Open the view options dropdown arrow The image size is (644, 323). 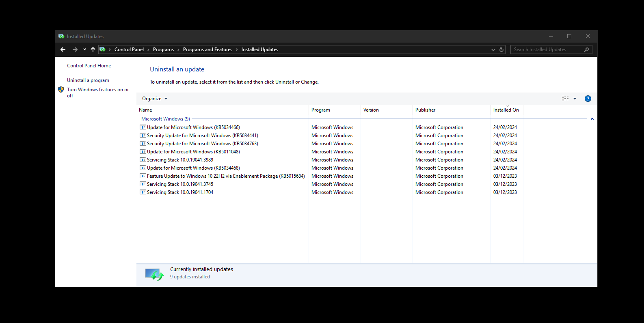pyautogui.click(x=575, y=99)
